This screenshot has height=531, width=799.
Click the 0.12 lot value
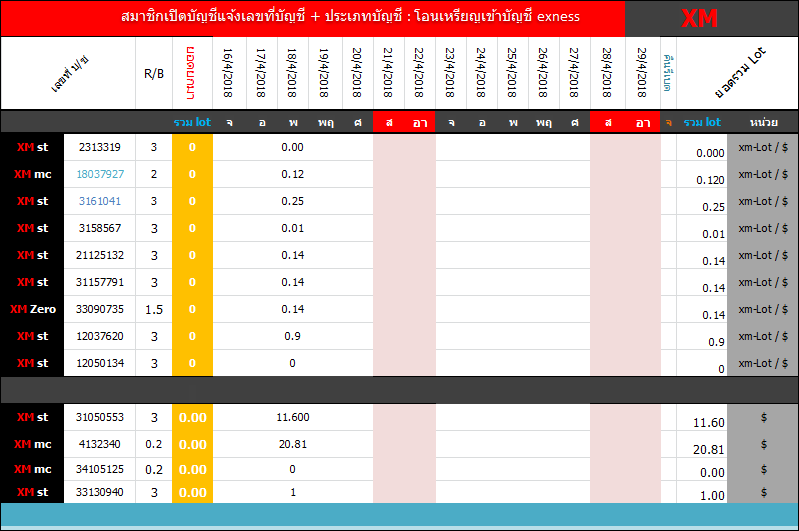292,174
